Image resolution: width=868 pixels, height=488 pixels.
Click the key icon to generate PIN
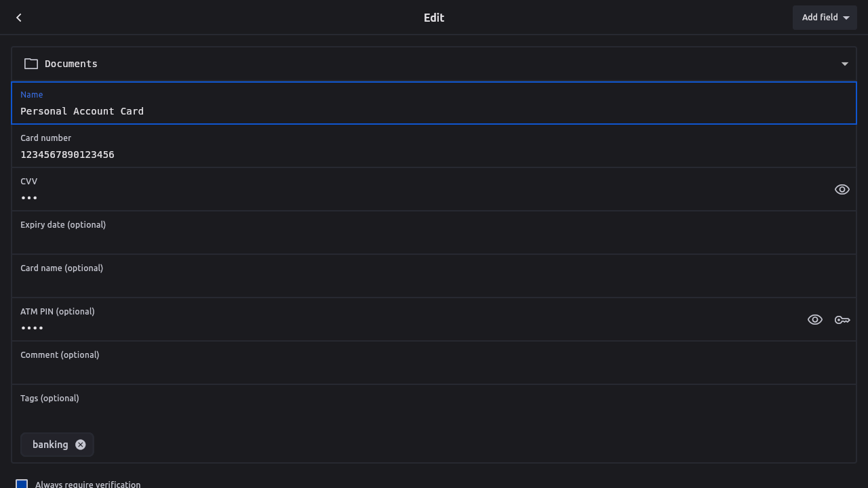tap(842, 320)
